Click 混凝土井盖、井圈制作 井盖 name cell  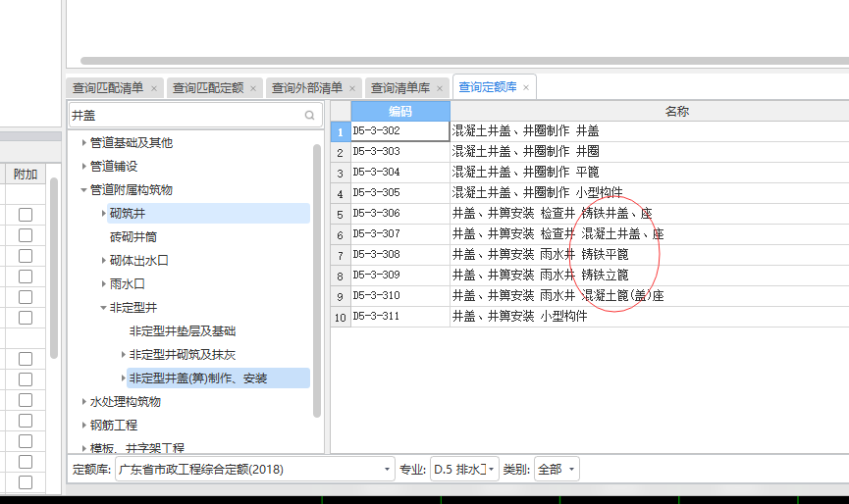pyautogui.click(x=650, y=130)
